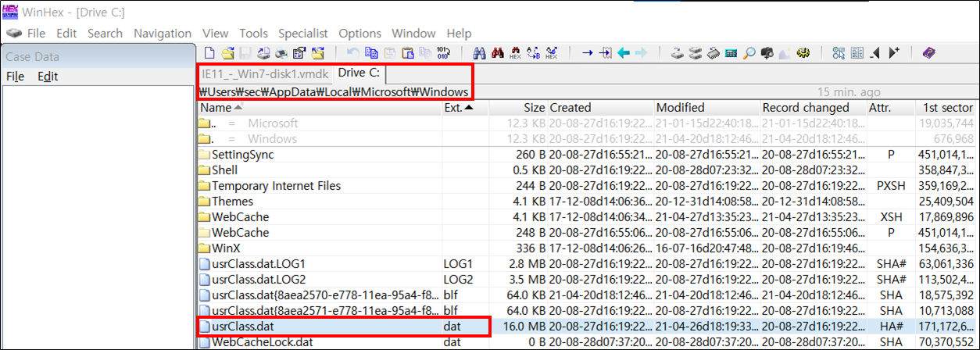Click the teal Back arrow icon
980x350 pixels.
click(623, 53)
